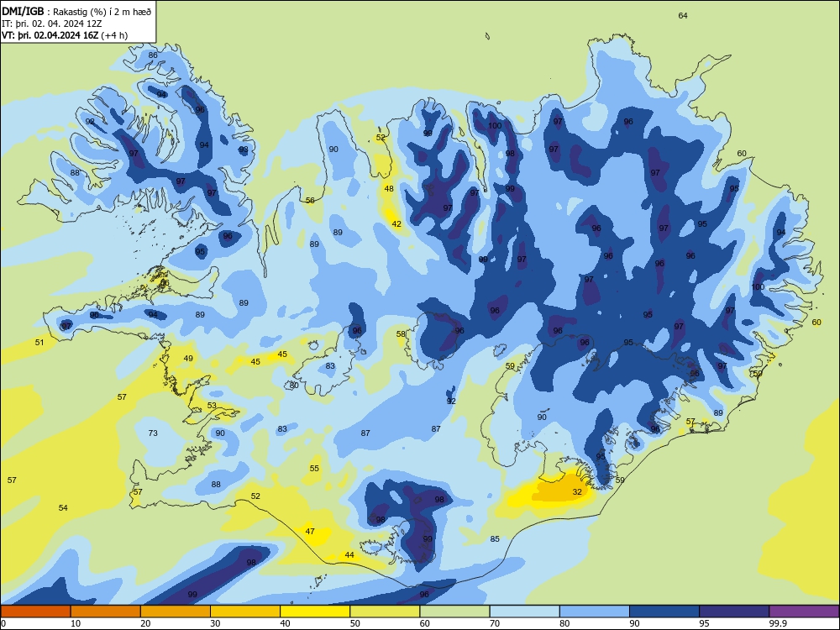The width and height of the screenshot is (840, 630).
Task: Click the 80 humidity value on map
Action: (294, 386)
